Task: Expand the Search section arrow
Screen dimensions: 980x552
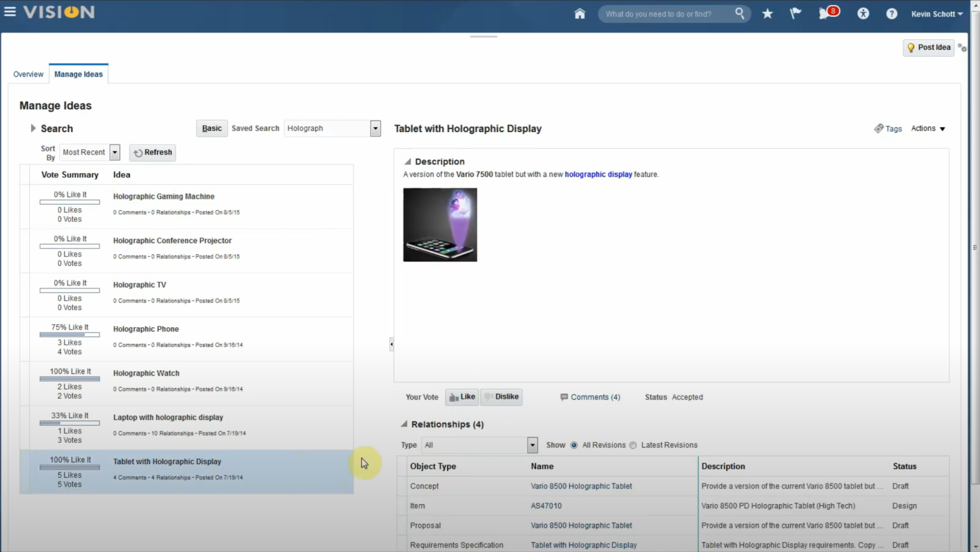Action: tap(33, 128)
